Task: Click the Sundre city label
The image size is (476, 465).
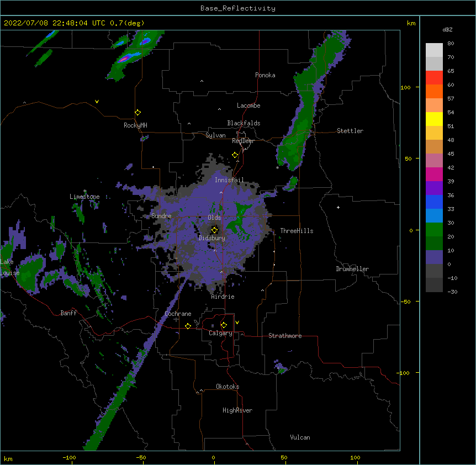Action: point(161,216)
